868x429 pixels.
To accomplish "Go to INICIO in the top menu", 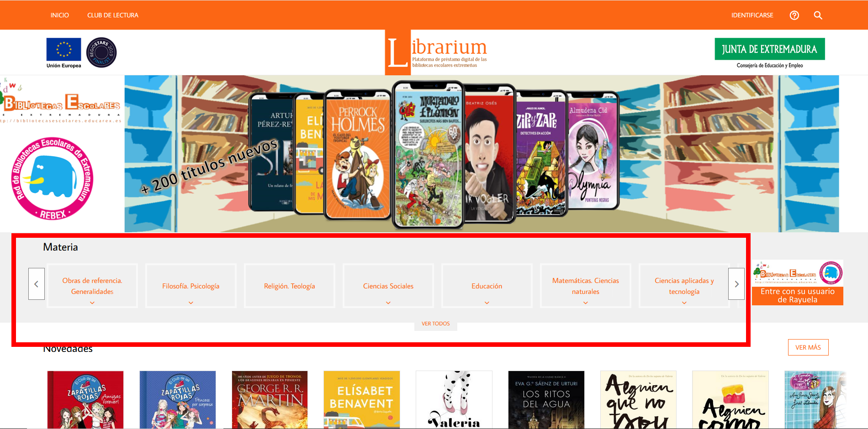I will pos(60,15).
